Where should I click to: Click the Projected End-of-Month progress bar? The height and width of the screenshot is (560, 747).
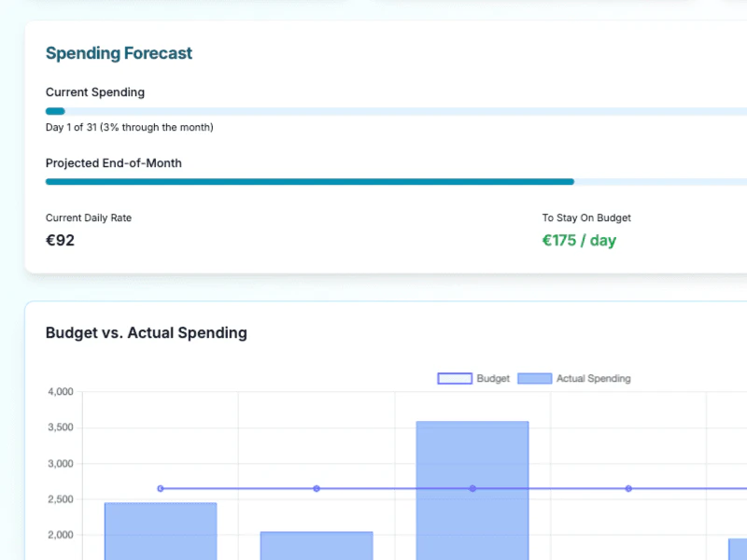coord(309,182)
